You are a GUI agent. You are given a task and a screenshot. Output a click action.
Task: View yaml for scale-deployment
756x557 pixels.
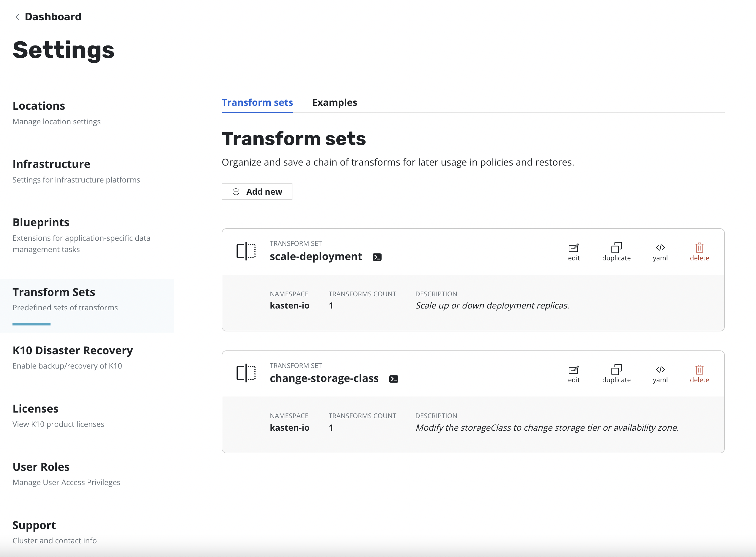pyautogui.click(x=660, y=252)
